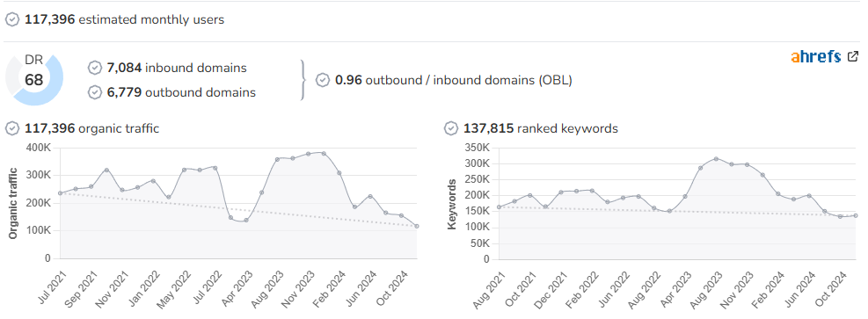Image resolution: width=868 pixels, height=319 pixels.
Task: Click the check icon next to outbound domains
Action: tap(95, 92)
